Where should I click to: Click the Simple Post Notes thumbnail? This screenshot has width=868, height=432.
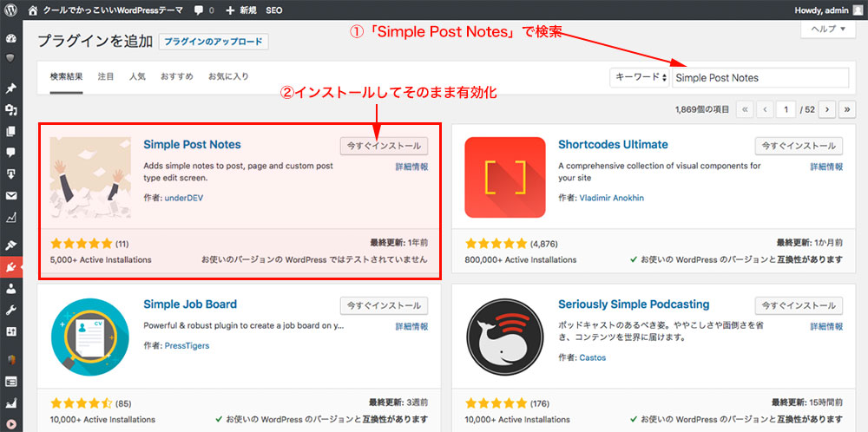pyautogui.click(x=90, y=178)
